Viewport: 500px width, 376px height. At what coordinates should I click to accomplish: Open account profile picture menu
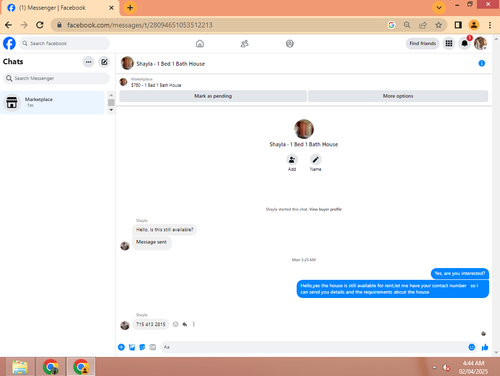[x=480, y=43]
